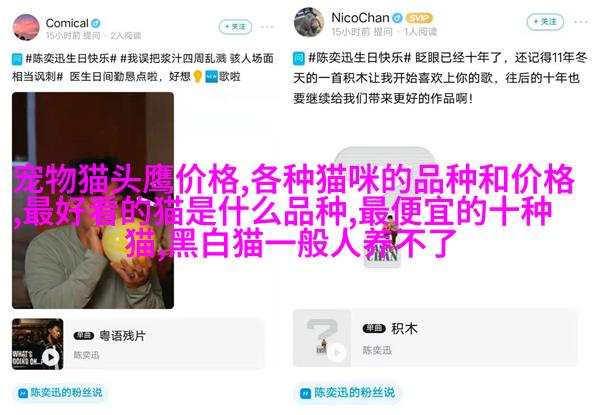Play the 粤语残片 song
The image size is (600, 415).
click(x=51, y=357)
